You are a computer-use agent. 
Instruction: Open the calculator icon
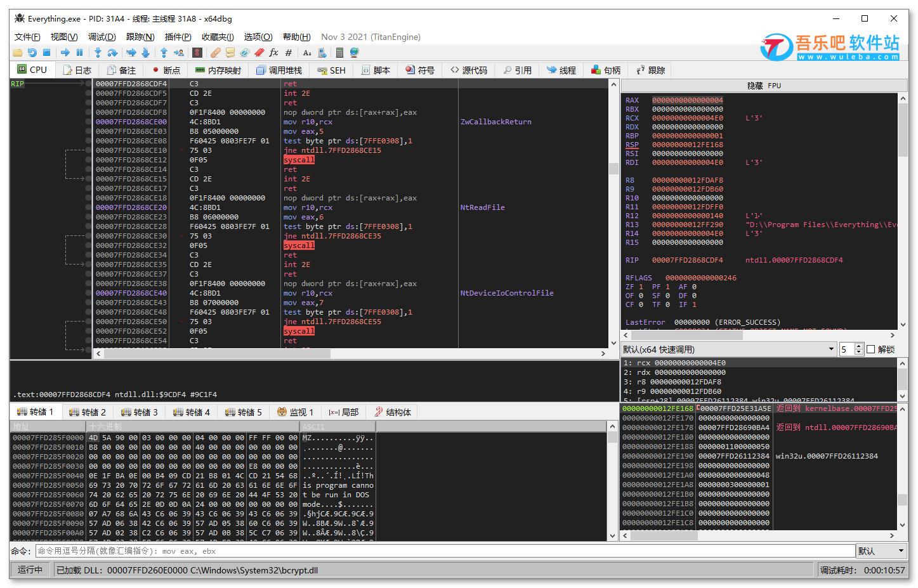pos(339,53)
